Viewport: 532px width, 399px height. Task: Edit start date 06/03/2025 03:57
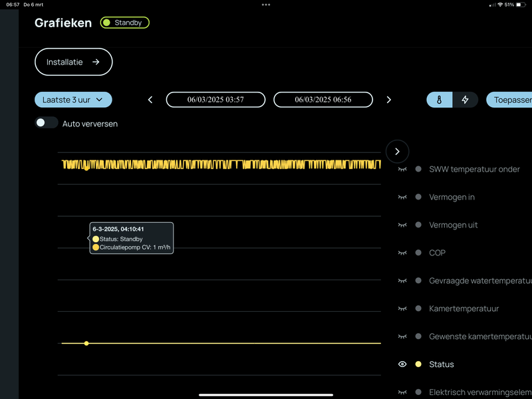pyautogui.click(x=215, y=100)
